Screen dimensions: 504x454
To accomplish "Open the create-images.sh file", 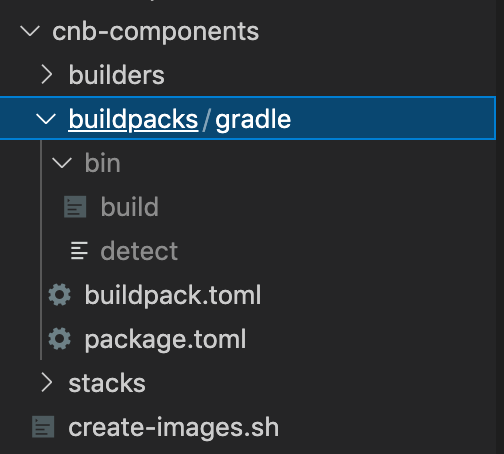I will point(173,427).
